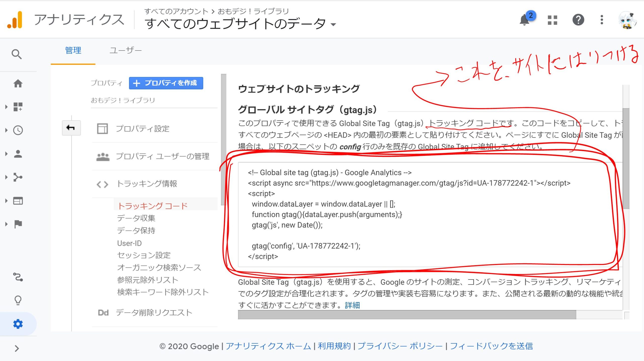Expand the sidebar with bottom chevron
644x361 pixels.
click(x=17, y=348)
